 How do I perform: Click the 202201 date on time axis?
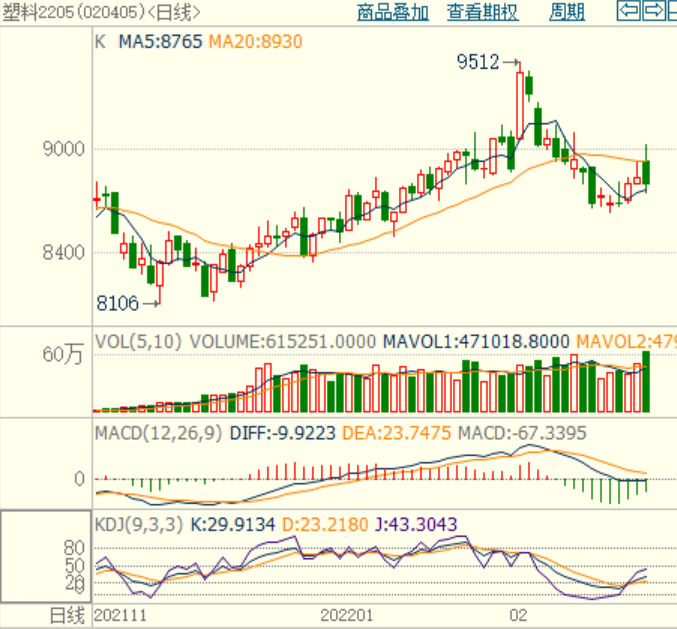348,615
